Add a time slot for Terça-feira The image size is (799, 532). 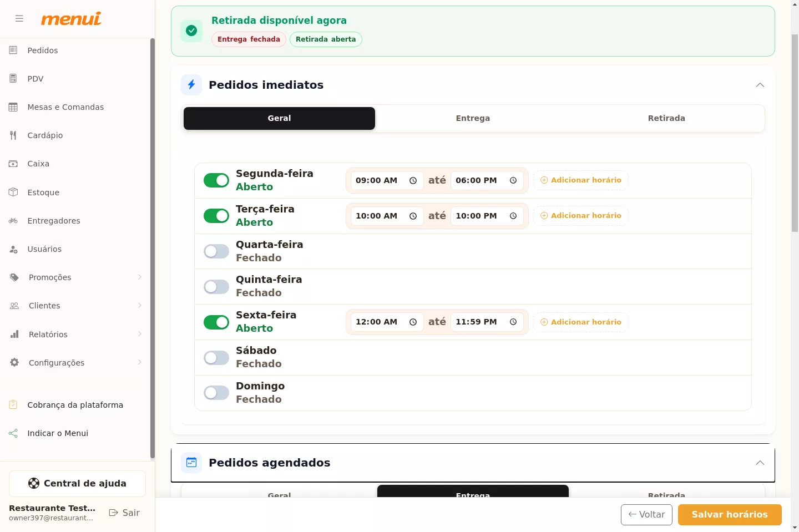click(581, 216)
